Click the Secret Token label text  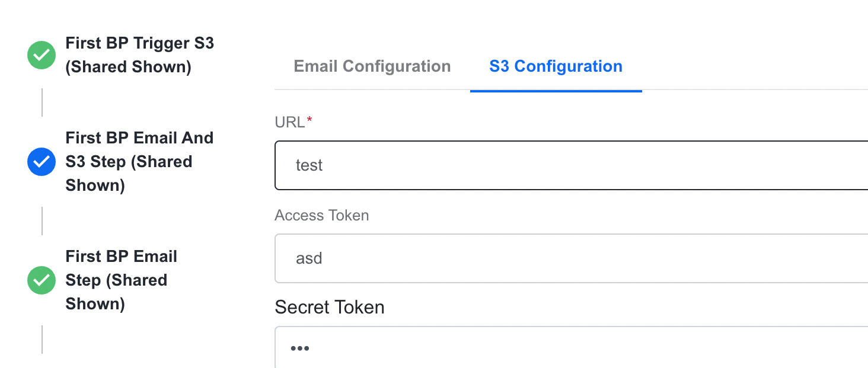[x=330, y=308]
